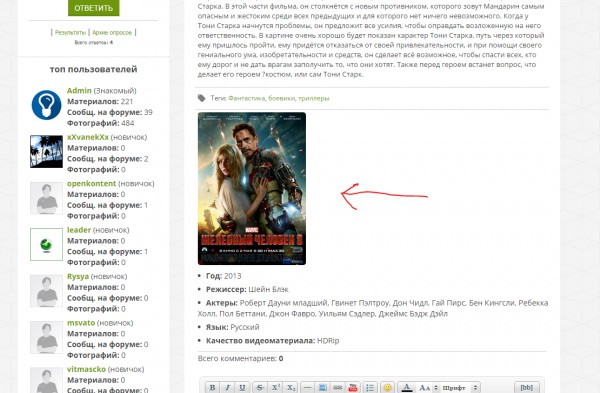This screenshot has width=600, height=393.
Task: Switch editor to [bb] code mode
Action: 527,387
